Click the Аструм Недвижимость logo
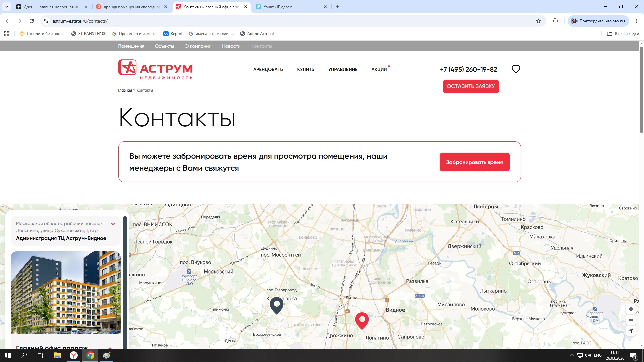The height and width of the screenshot is (362, 644). click(155, 69)
